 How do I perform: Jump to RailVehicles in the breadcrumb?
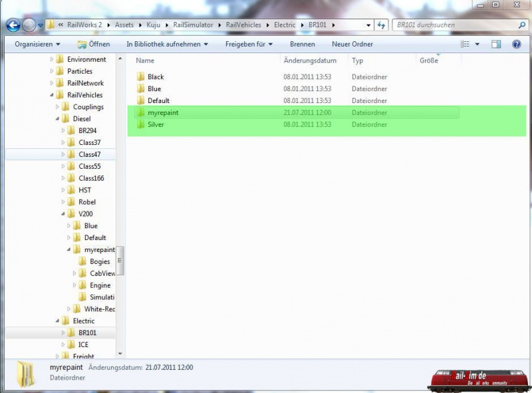click(243, 25)
